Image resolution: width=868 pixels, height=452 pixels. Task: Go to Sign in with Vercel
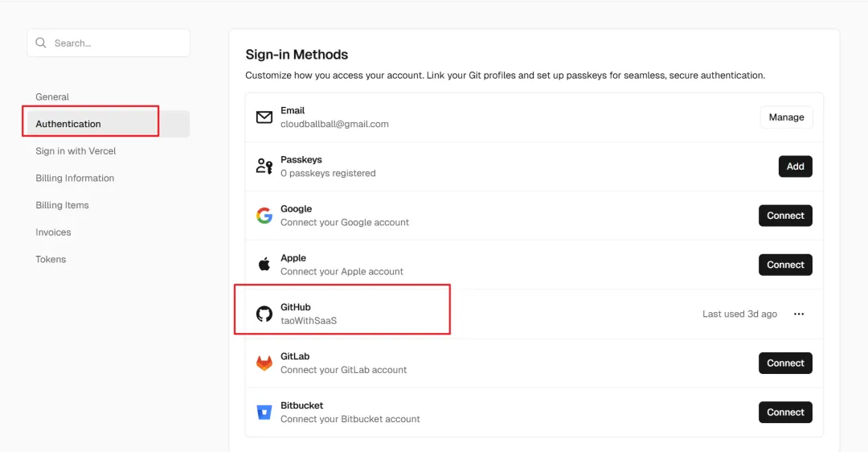[x=76, y=151]
